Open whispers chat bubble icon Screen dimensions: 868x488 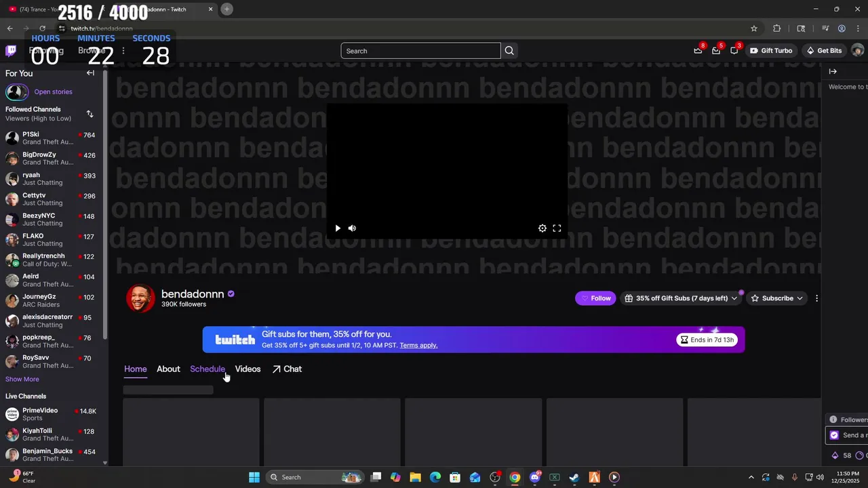734,51
